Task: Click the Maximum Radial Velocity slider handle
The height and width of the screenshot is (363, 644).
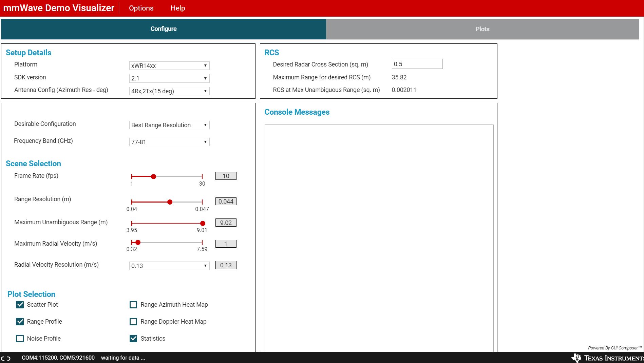Action: pos(138,242)
